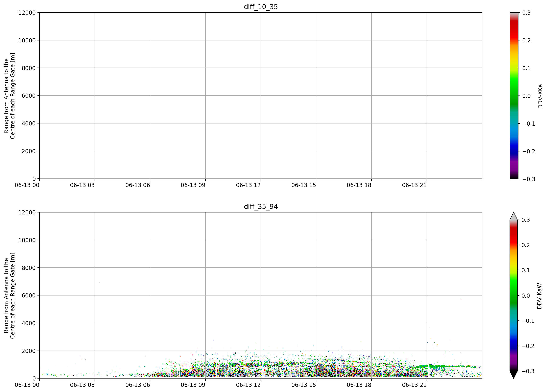Viewport: 547px width, 392px height.
Task: Click the 10000 y-tick in diff_10_35 plot
Action: 27,40
